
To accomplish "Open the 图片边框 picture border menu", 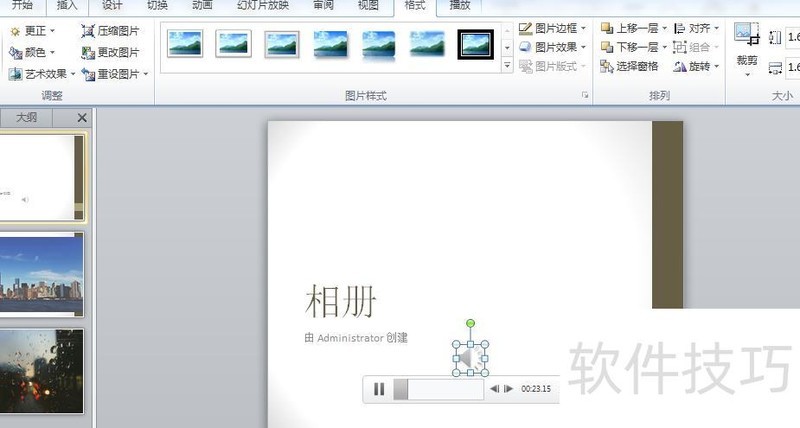I will pos(553,29).
